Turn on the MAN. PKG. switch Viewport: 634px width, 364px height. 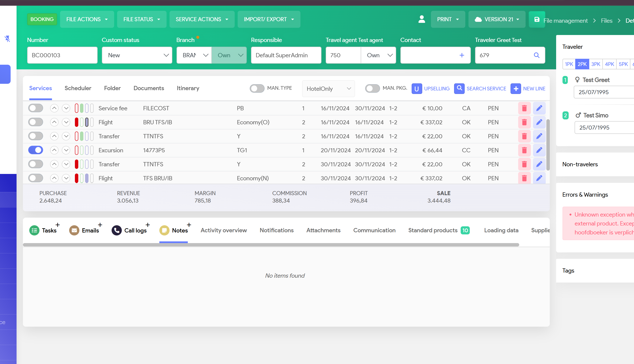372,88
